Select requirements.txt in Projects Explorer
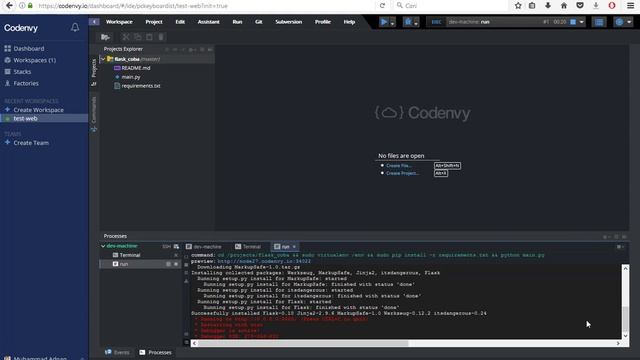The image size is (640, 360). pyautogui.click(x=140, y=86)
